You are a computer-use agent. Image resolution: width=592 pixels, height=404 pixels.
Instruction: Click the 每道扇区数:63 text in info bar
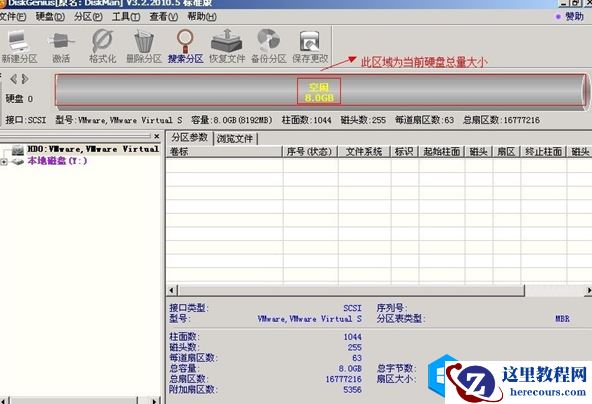(x=424, y=120)
